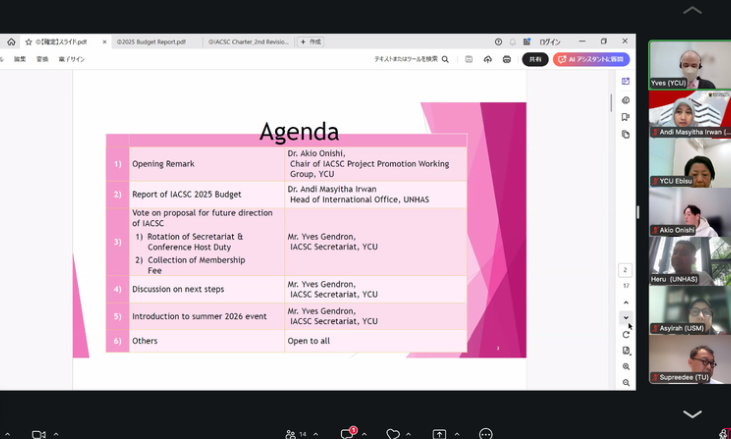
Task: Click the AI アシスタント button
Action: [x=591, y=59]
